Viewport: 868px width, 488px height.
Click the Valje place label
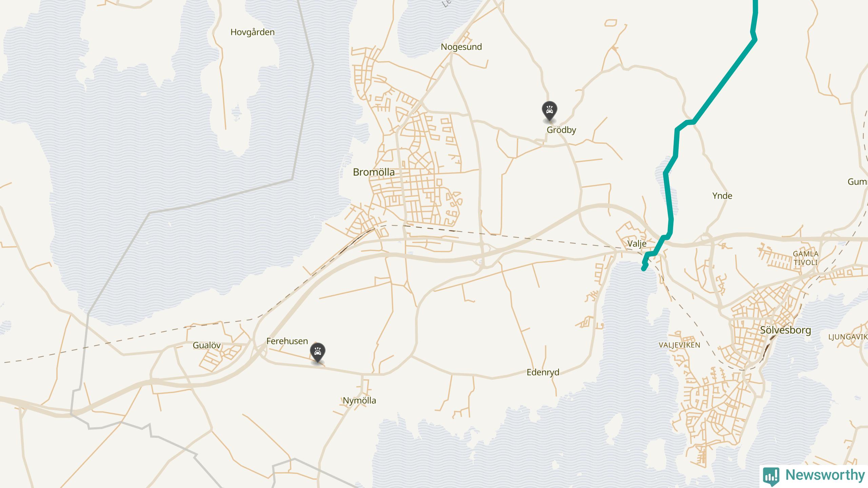pyautogui.click(x=637, y=244)
